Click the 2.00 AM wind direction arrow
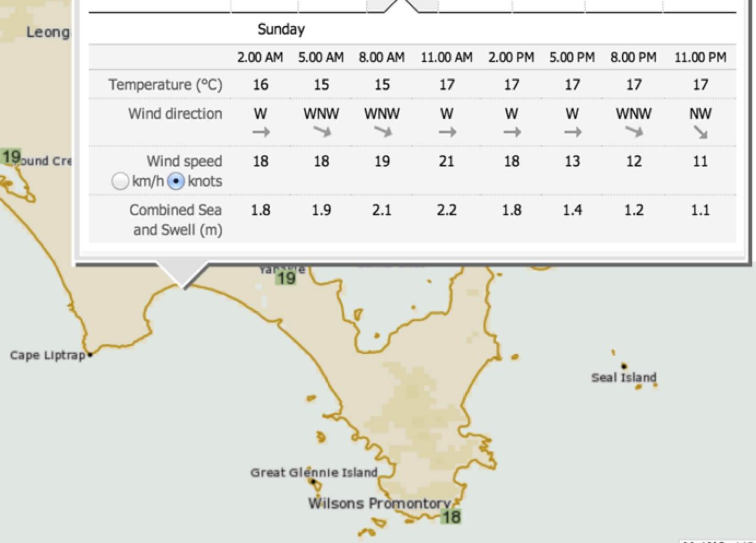This screenshot has height=543, width=756. [x=261, y=132]
